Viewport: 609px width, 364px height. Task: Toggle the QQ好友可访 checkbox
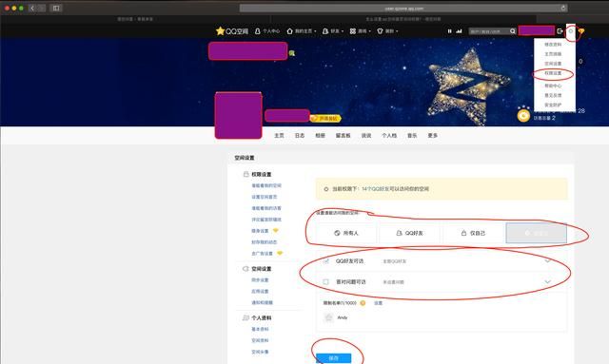(325, 261)
